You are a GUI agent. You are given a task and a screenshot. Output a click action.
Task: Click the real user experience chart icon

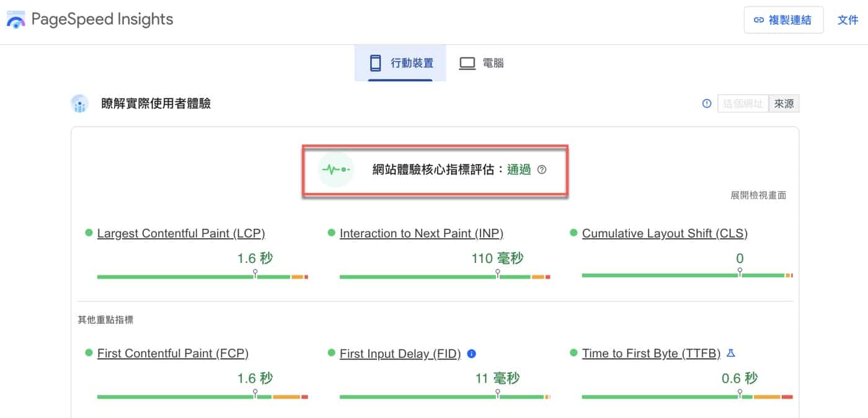point(79,104)
